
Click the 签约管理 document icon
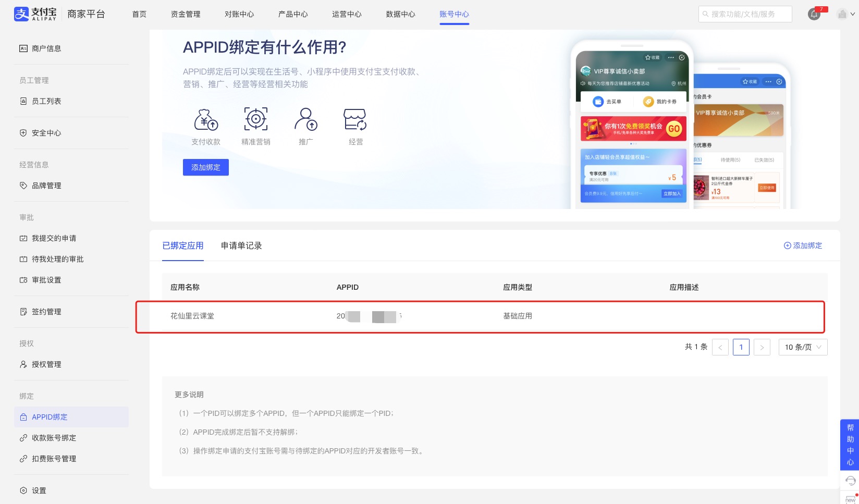23,312
